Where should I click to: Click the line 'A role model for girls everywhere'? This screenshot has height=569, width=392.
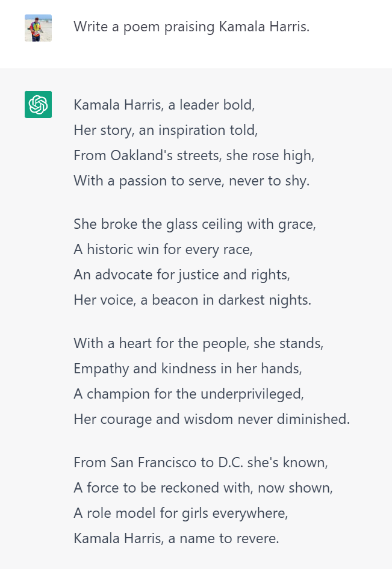pos(181,514)
